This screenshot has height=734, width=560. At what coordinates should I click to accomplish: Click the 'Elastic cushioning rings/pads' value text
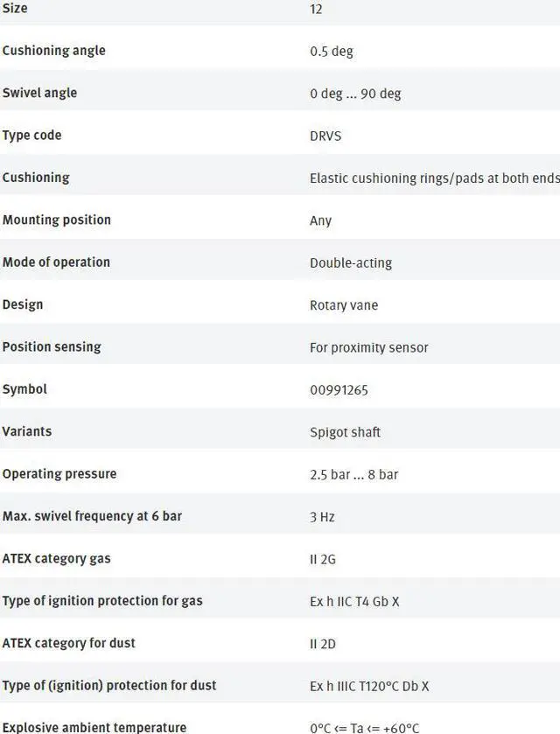[x=433, y=178]
